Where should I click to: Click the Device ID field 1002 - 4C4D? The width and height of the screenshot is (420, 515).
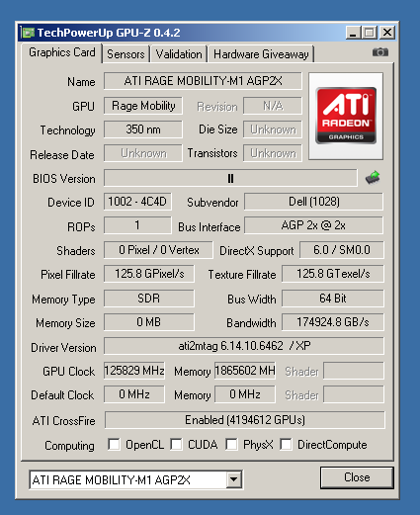(x=137, y=202)
